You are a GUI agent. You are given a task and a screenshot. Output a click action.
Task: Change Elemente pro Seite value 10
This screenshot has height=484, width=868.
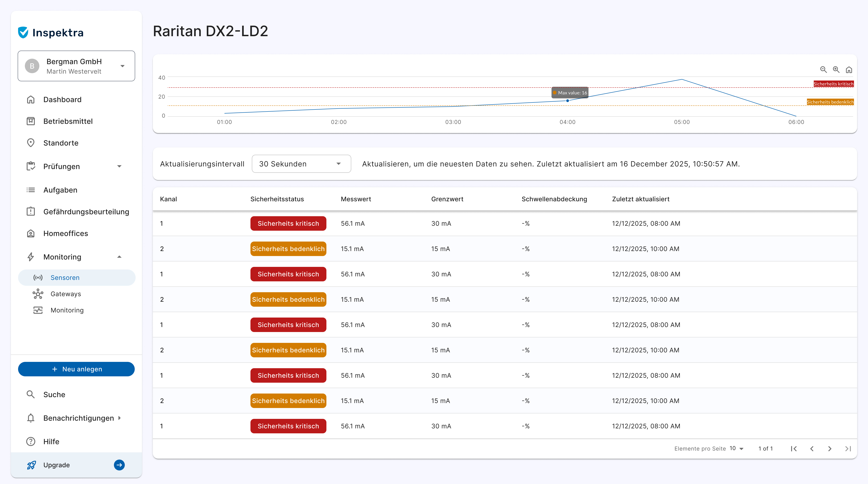[x=736, y=449]
